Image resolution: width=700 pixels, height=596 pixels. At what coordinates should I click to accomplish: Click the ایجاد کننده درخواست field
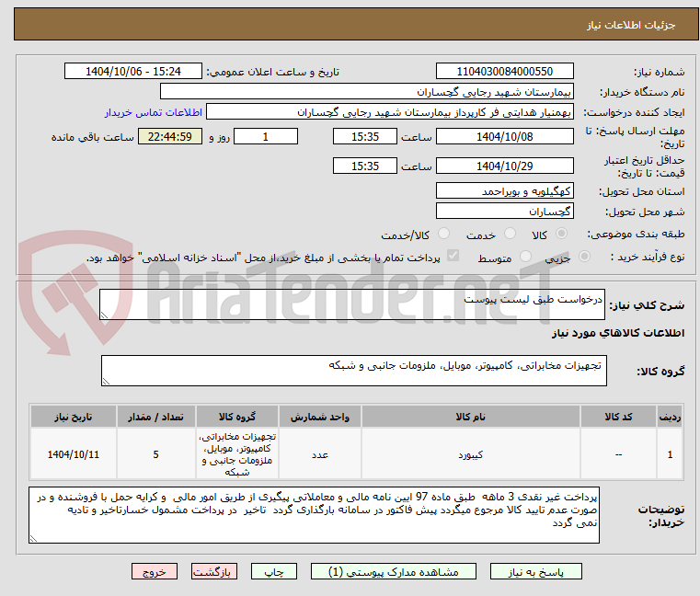tap(390, 112)
